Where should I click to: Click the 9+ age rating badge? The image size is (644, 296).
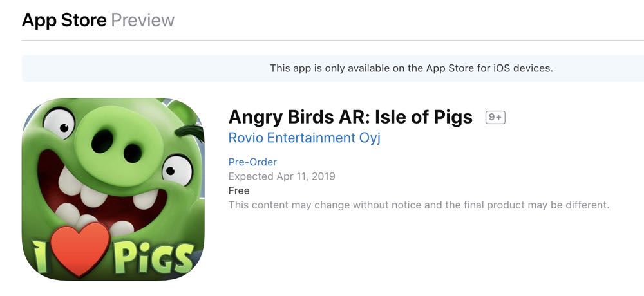pos(495,118)
